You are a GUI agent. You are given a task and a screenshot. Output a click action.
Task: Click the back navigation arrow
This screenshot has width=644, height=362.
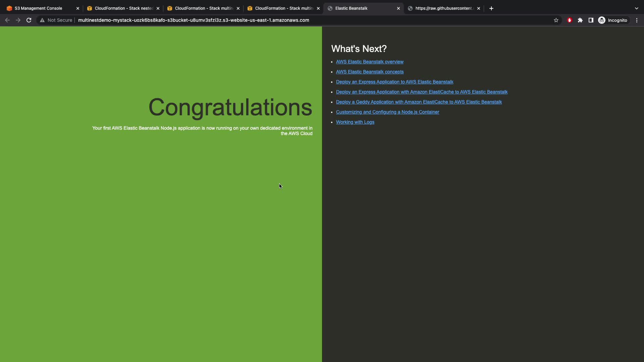7,20
